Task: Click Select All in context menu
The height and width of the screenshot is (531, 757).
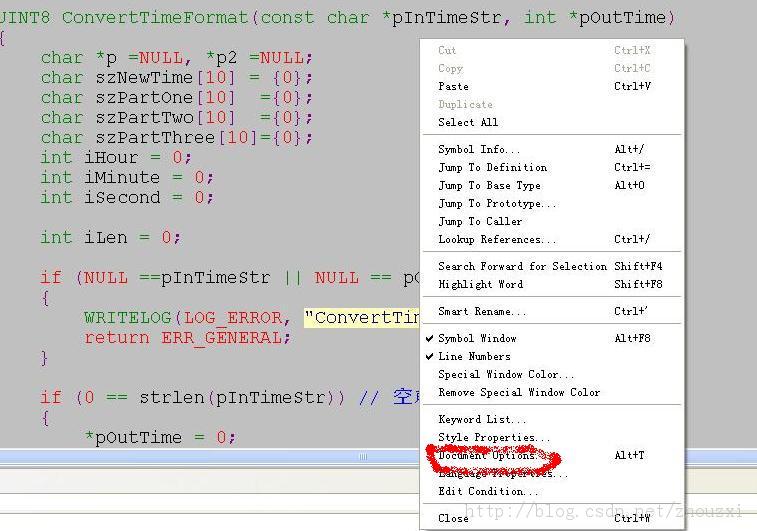Action: point(551,122)
